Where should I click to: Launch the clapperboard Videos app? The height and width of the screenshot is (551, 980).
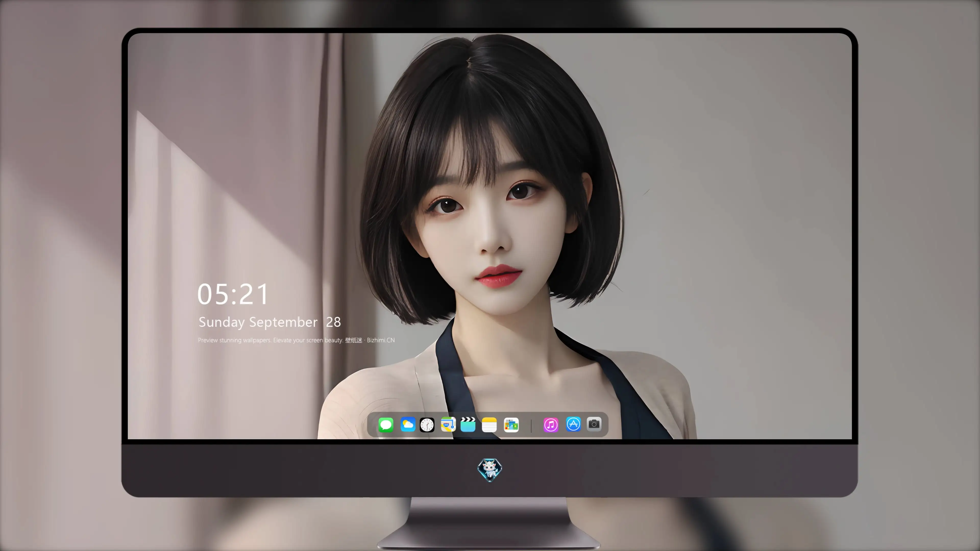(x=468, y=424)
